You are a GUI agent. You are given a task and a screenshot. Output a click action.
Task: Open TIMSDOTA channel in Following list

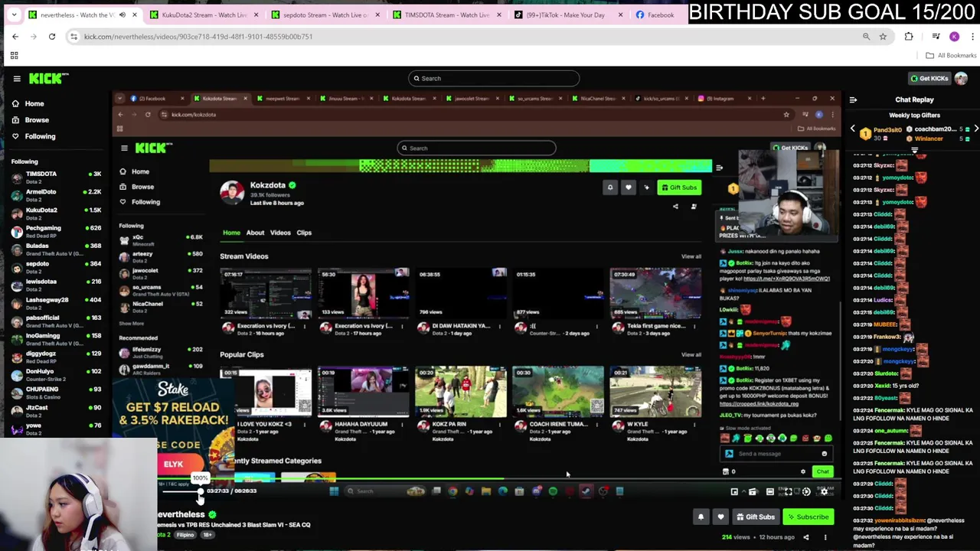point(57,178)
